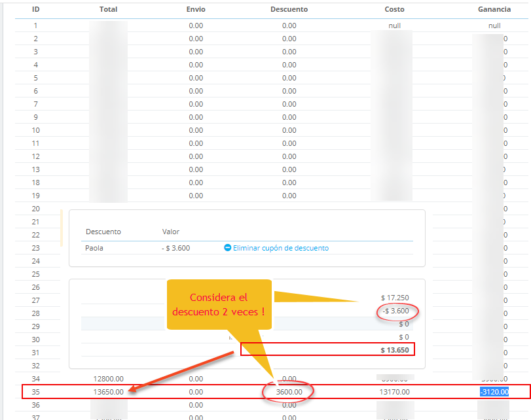Viewport: 531px width, 420px height.
Task: Select row ID 20
Action: coord(35,209)
